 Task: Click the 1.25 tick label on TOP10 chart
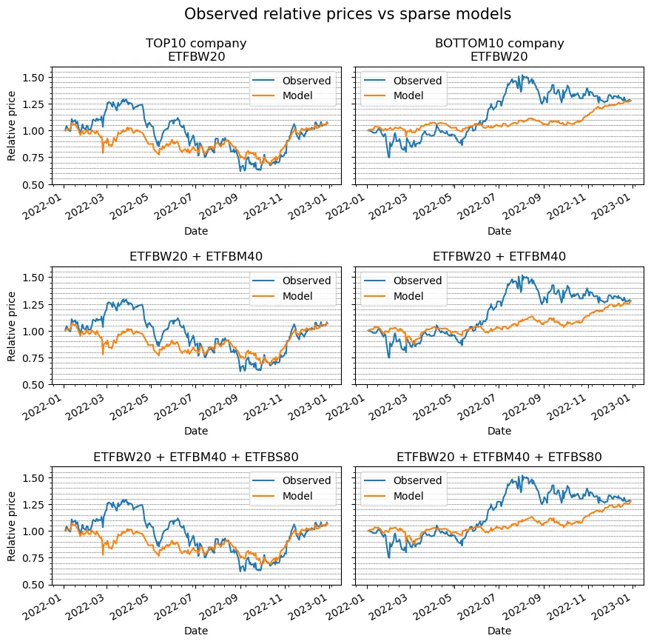[34, 104]
